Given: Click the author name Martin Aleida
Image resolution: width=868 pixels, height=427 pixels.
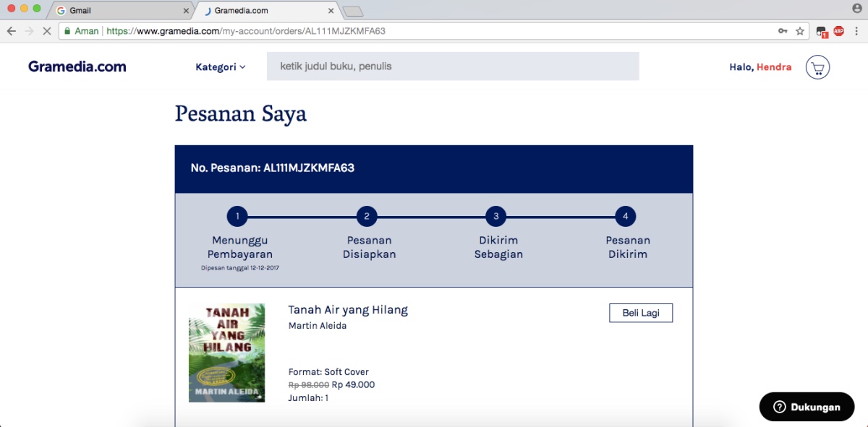Looking at the screenshot, I should click(318, 326).
